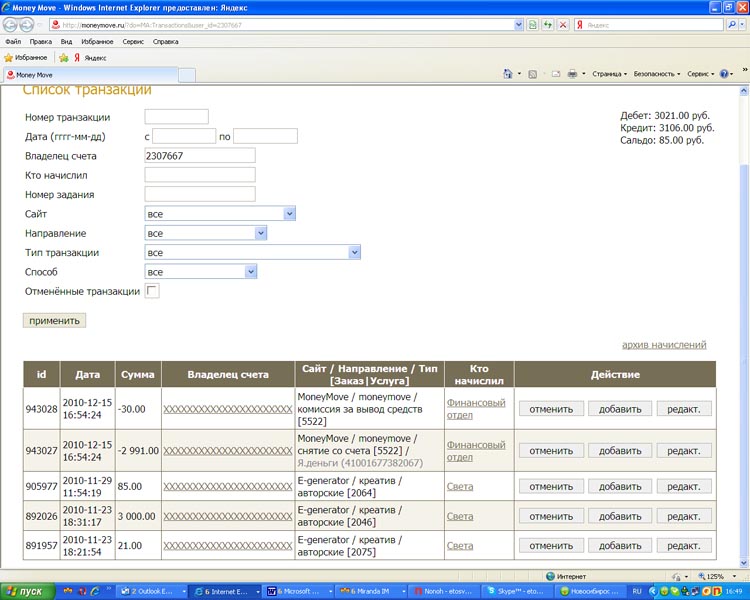Viewport: 750px width, 600px height.
Task: Click the Кто начислил input field
Action: pos(200,175)
